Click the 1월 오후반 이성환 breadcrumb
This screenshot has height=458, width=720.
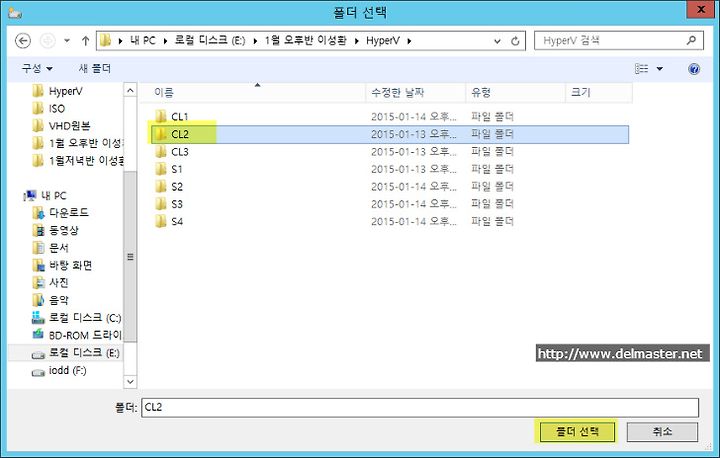point(305,40)
